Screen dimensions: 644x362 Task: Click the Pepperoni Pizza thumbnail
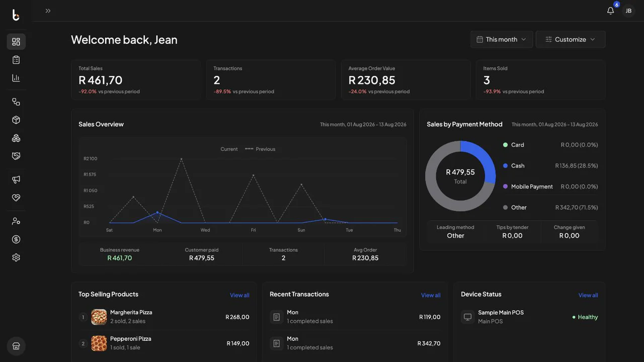[99, 343]
